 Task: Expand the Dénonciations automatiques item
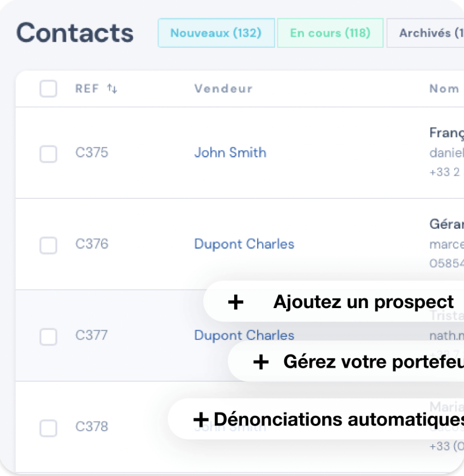click(338, 419)
